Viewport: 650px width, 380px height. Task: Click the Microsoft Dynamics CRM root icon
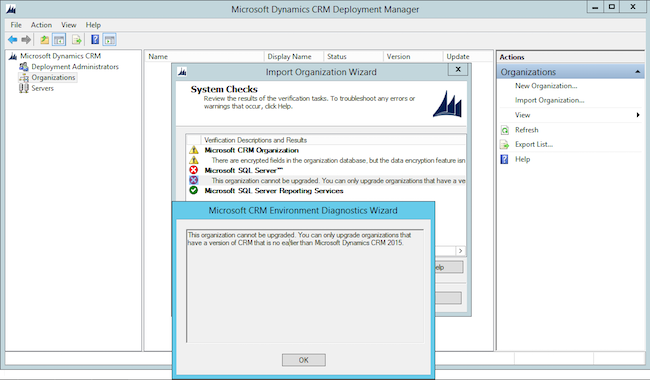coord(13,56)
